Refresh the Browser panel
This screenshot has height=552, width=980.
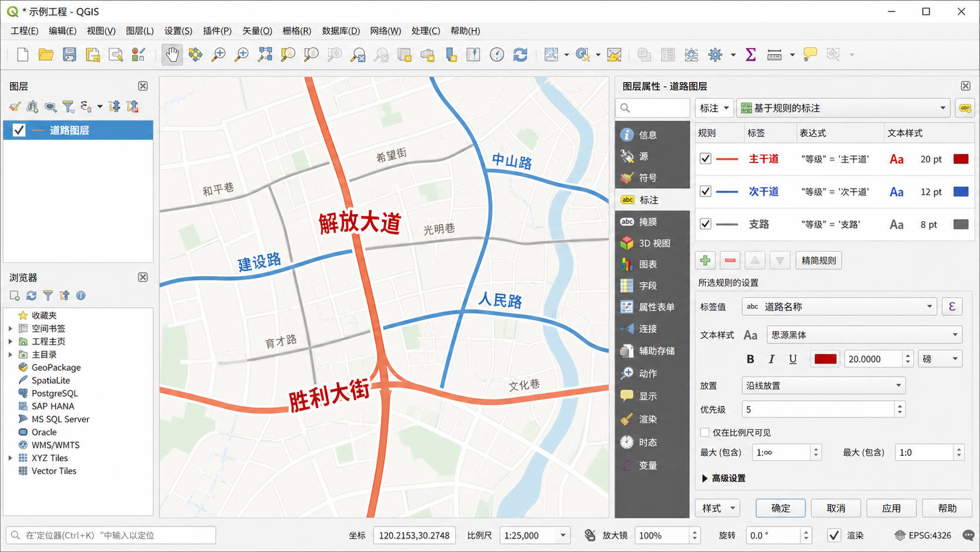[x=32, y=296]
